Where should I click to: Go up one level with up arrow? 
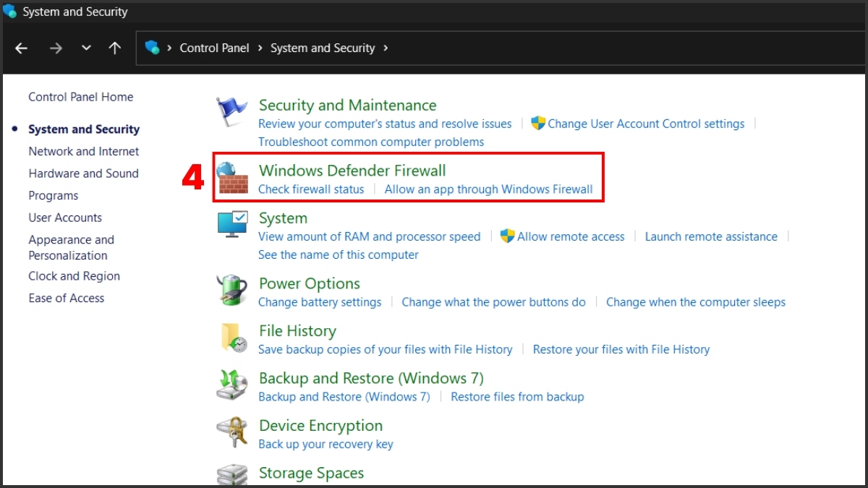click(x=114, y=48)
